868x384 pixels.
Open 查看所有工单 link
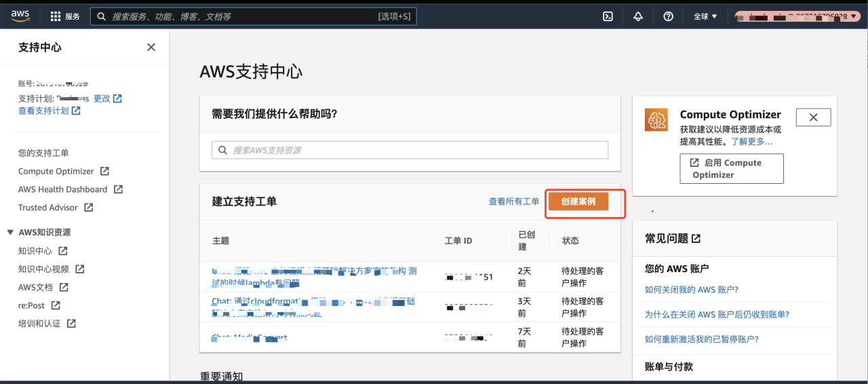tap(514, 201)
